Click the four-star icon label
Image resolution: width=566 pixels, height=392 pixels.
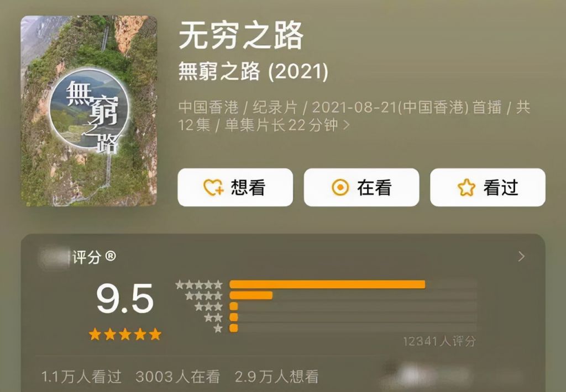point(203,296)
